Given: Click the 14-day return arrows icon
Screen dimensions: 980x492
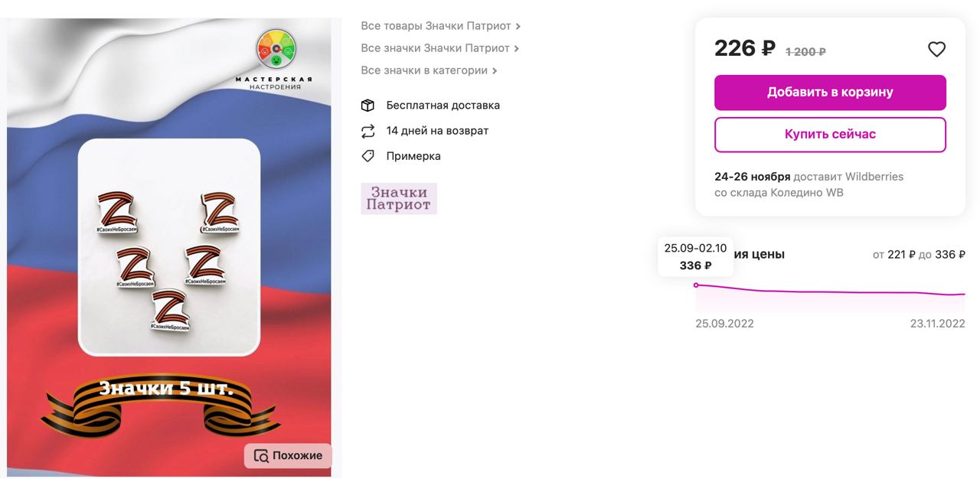Looking at the screenshot, I should click(x=368, y=131).
